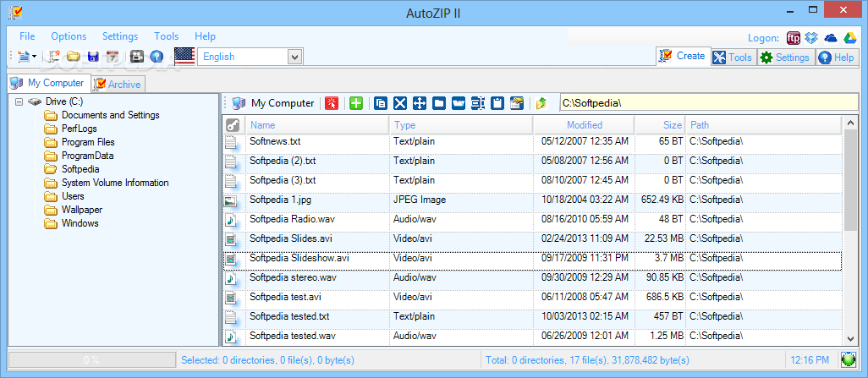Select the Wallpaper folder
The height and width of the screenshot is (378, 868).
(81, 210)
